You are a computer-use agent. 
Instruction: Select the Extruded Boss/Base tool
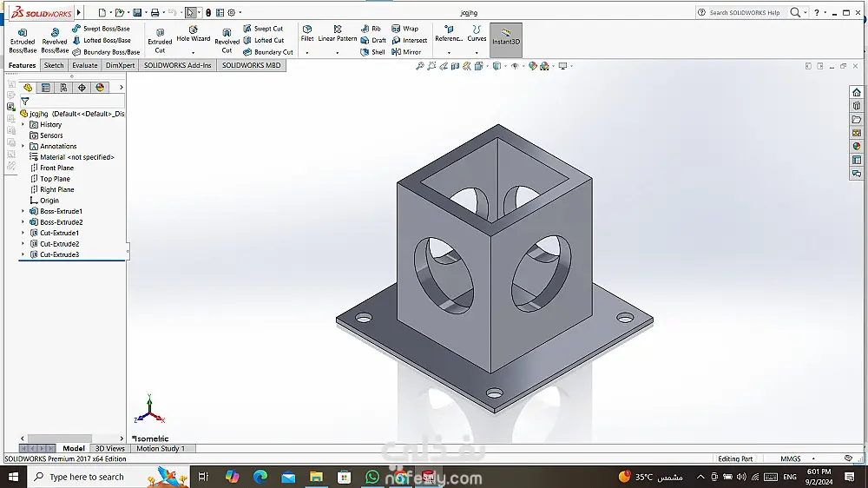(23, 40)
